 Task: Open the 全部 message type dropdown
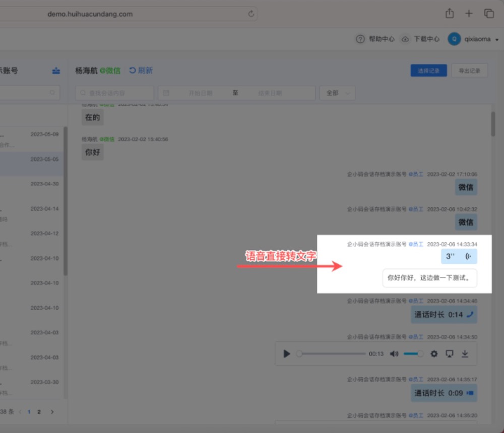tap(337, 93)
